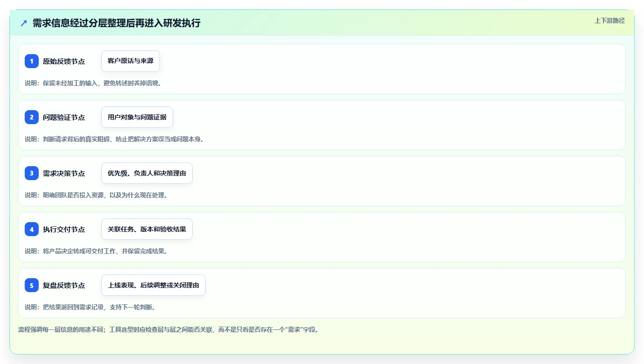Click the step 2 number badge
644x364 pixels.
point(32,117)
